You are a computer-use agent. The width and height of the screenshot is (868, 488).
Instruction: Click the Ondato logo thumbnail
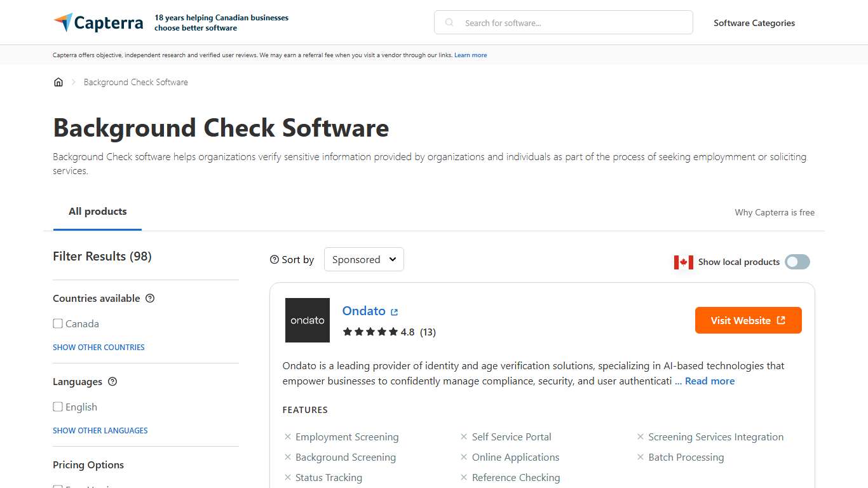[308, 320]
